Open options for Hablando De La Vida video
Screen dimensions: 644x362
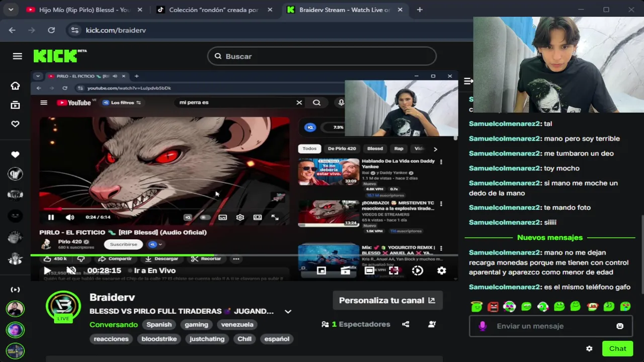point(441,162)
